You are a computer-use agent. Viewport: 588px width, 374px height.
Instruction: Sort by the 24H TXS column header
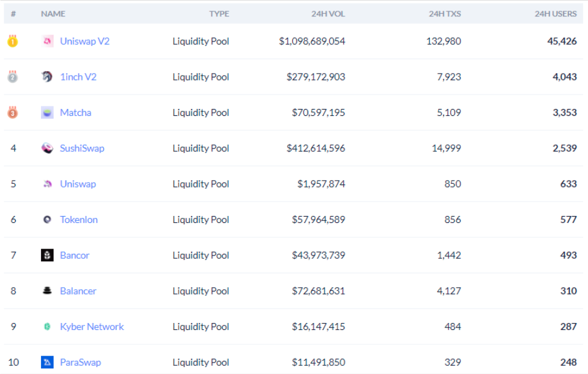[x=444, y=14]
